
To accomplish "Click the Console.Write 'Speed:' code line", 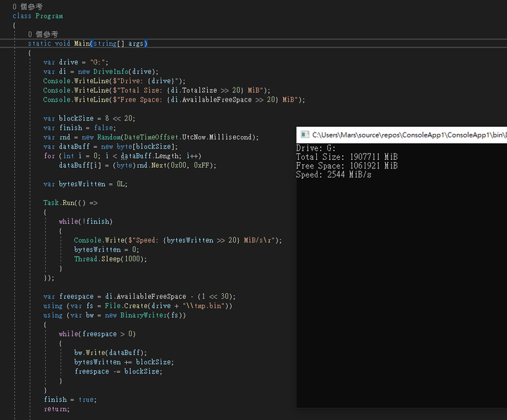I will [x=178, y=240].
